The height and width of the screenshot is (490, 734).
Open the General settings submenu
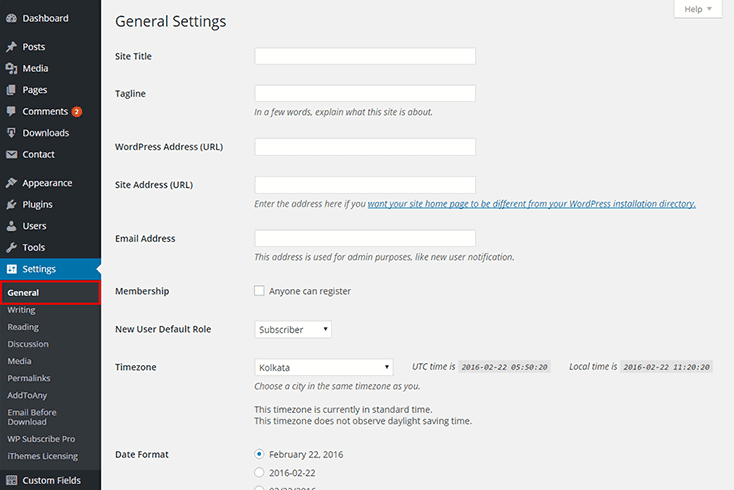click(x=50, y=293)
